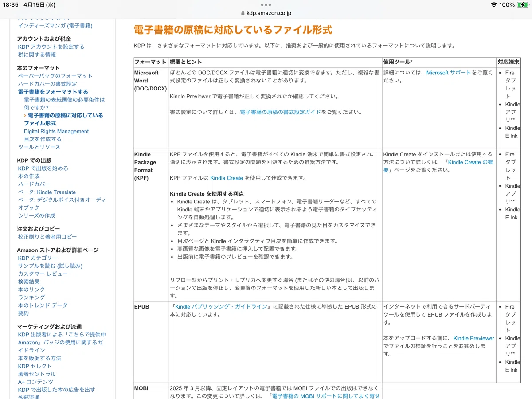Follow 電子書籍の MOBI サポート FAQ link
Viewport: 532px width, 399px height.
click(x=326, y=396)
